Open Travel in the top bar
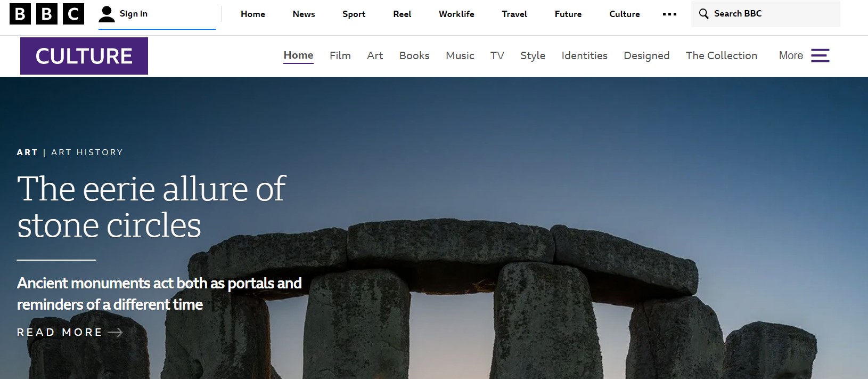The height and width of the screenshot is (379, 868). tap(514, 14)
